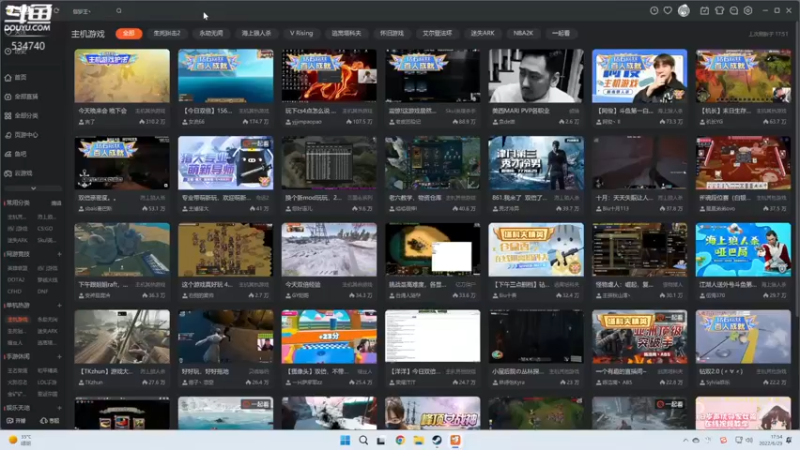This screenshot has height=450, width=800.
Task: Open 全部分类 all categories in sidebar
Action: pyautogui.click(x=21, y=116)
